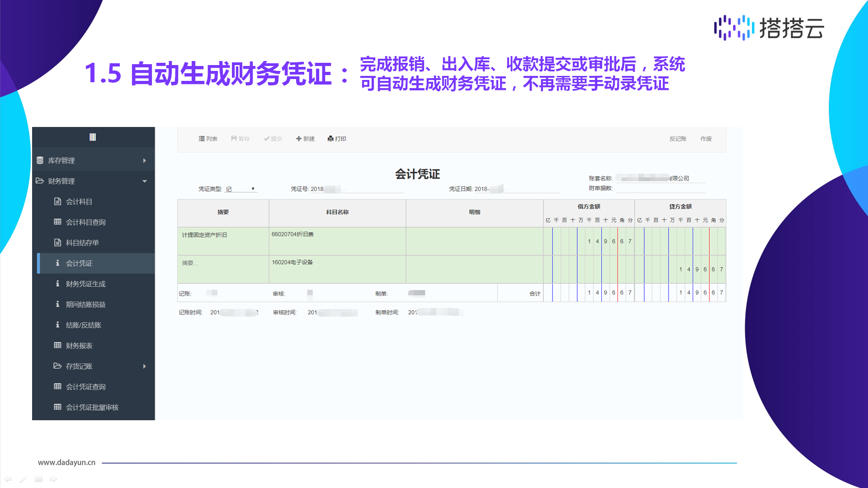Screen dimensions: 868x488
Task: Click the 会计科目查询 table icon
Action: 57,222
